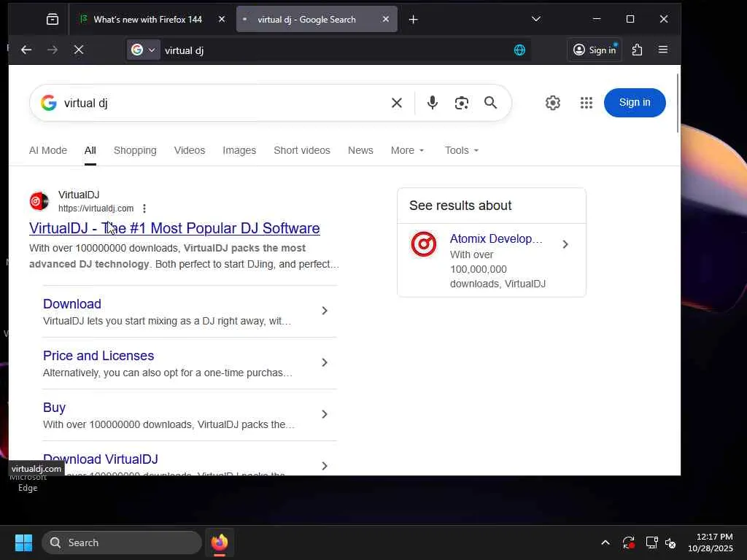Switch to What's new with Firefox 144 tab
747x560 pixels.
(x=148, y=19)
